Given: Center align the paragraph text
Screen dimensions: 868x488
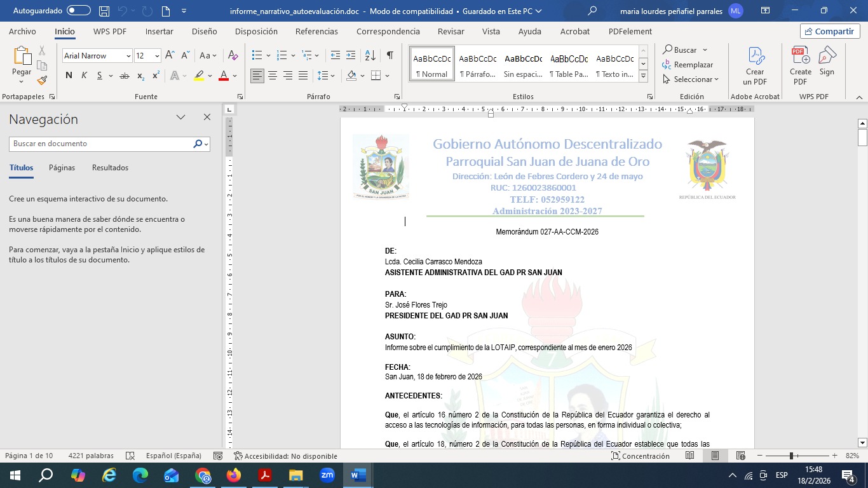Looking at the screenshot, I should click(273, 76).
